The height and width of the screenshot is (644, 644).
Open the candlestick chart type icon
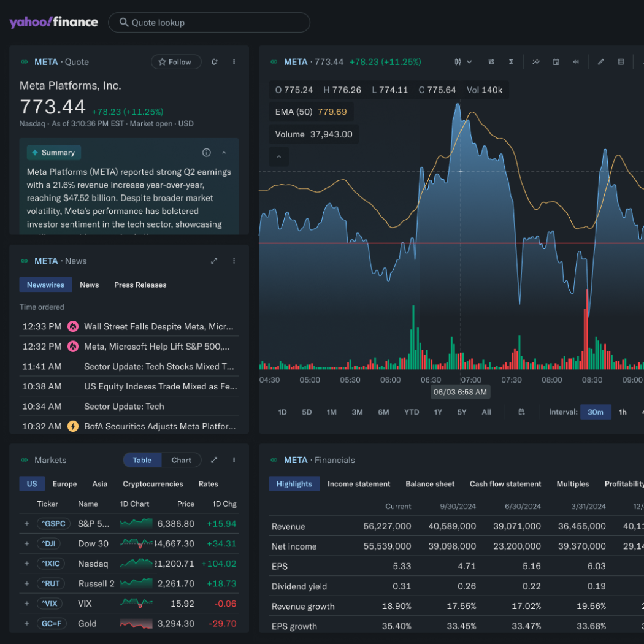pos(458,62)
